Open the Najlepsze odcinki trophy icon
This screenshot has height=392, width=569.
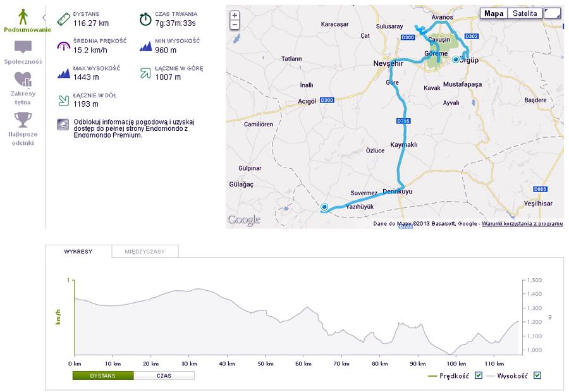[23, 119]
